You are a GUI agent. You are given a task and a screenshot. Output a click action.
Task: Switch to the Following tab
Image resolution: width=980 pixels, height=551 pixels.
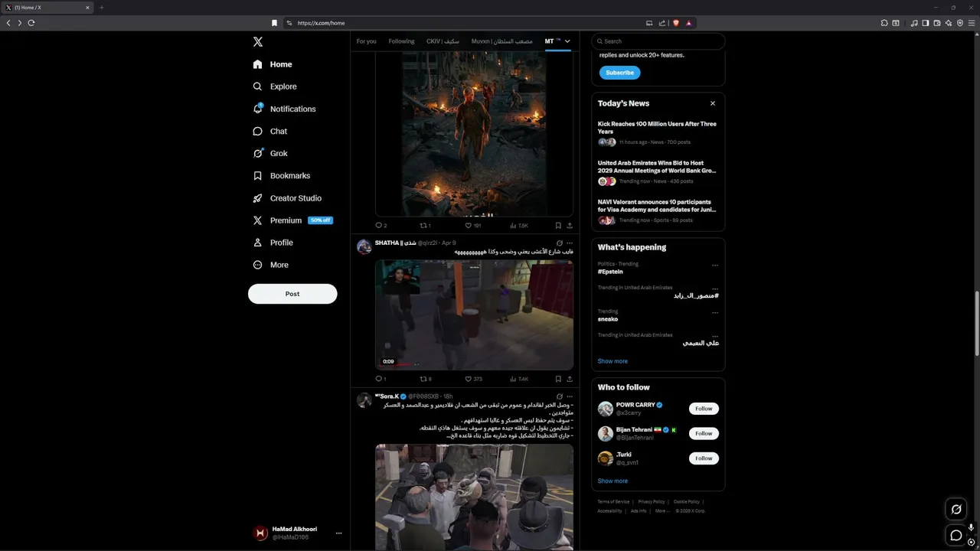[401, 41]
